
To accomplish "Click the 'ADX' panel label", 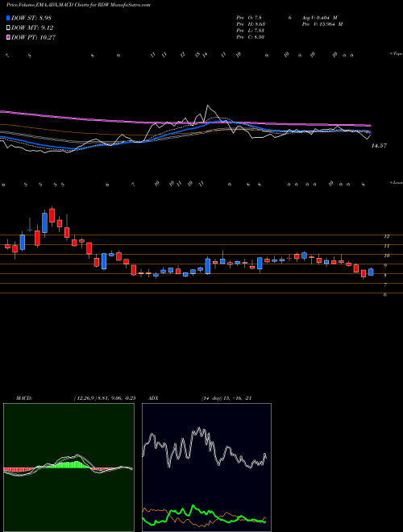I will pos(153,398).
